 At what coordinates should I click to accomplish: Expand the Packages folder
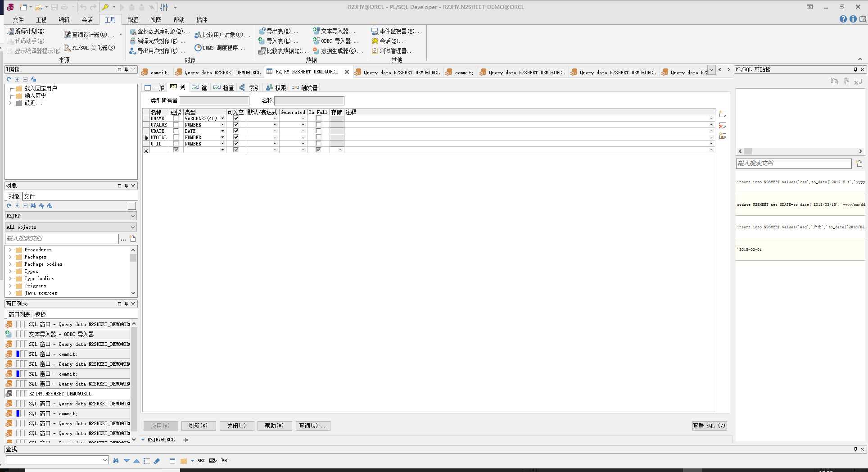tap(10, 257)
